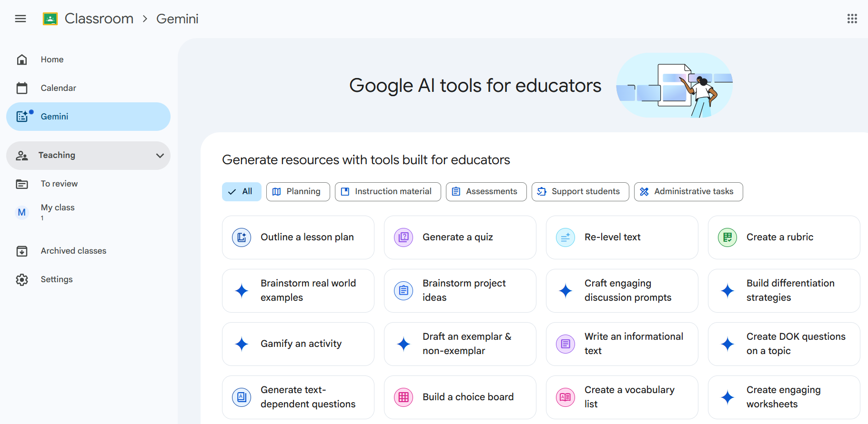The image size is (868, 424).
Task: Click the Generate a quiz icon
Action: tap(404, 237)
